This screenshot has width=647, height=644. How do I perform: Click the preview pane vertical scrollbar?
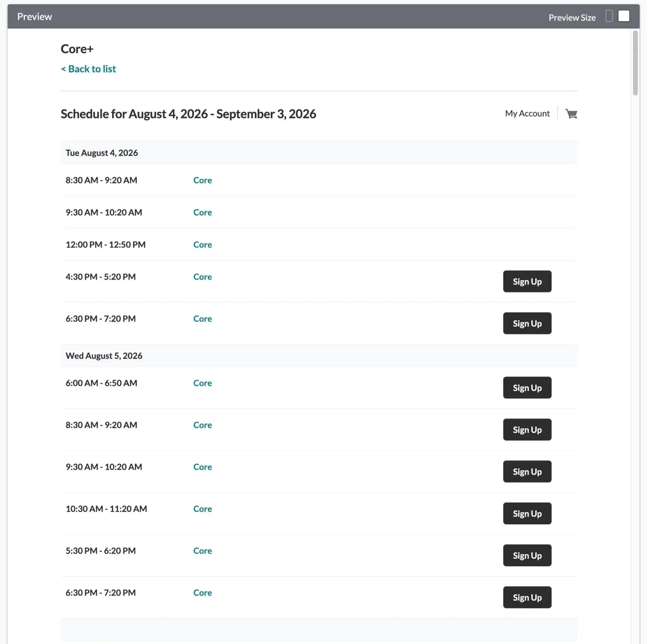[x=635, y=63]
